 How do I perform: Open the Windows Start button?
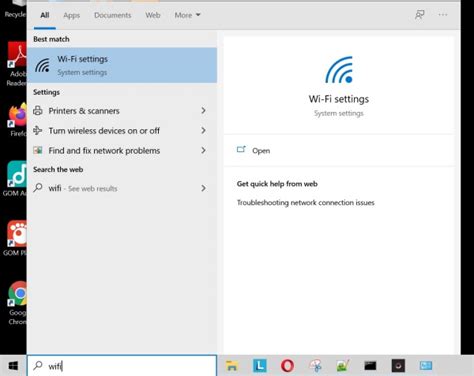13,366
